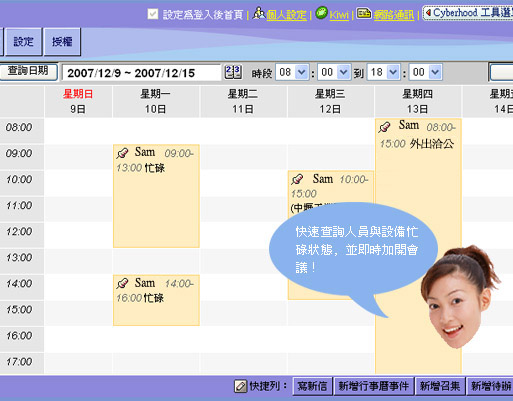Open the start hour 08 dropdown
Screen dimensions: 513x401
(x=292, y=72)
